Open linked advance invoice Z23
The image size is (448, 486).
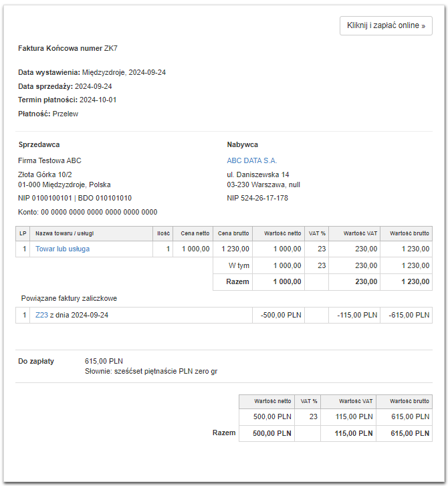click(41, 315)
